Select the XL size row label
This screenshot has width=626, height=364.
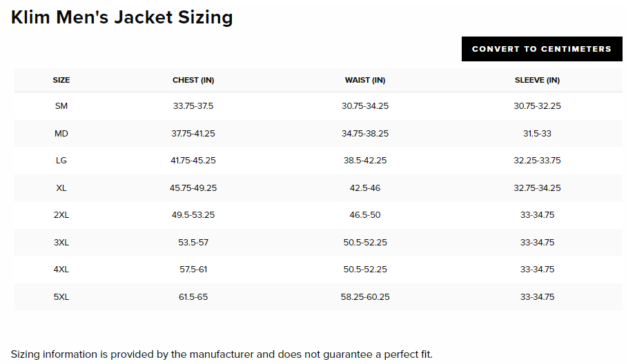[x=61, y=188]
